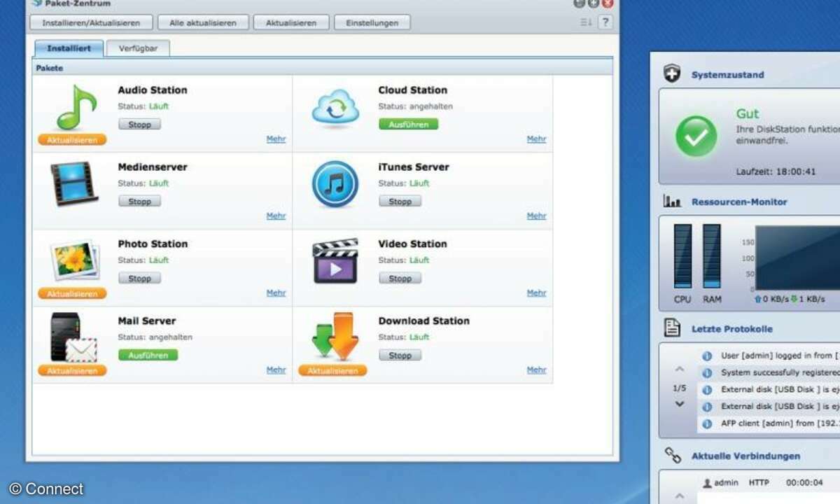Open the Video Station clapperboard icon
The width and height of the screenshot is (840, 504).
tap(335, 261)
